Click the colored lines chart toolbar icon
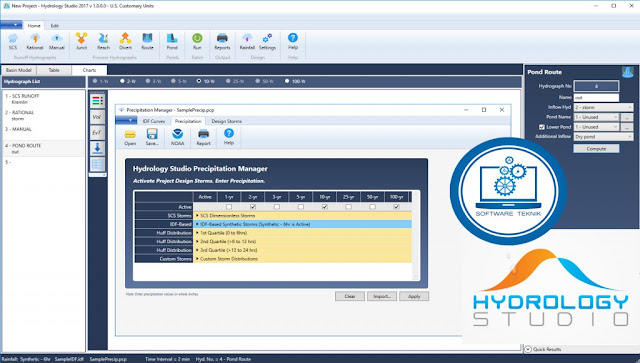Viewport: 640px width, 363px height. (x=97, y=100)
